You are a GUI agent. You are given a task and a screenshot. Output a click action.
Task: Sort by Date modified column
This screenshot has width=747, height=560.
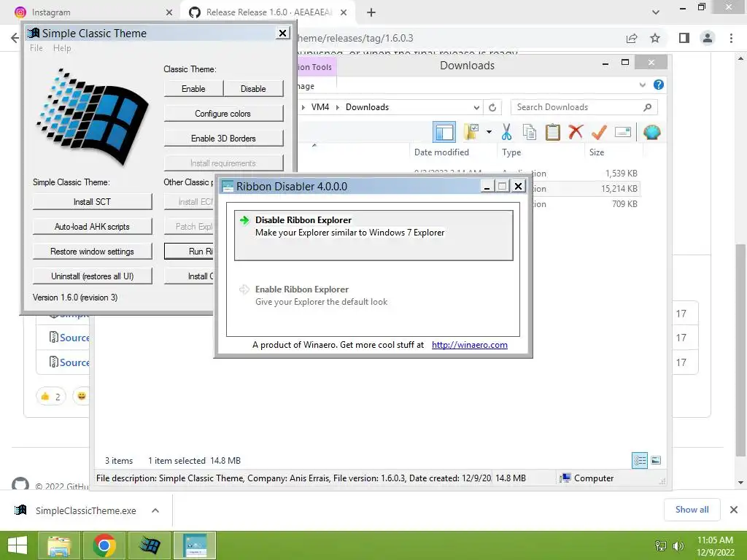tap(441, 152)
